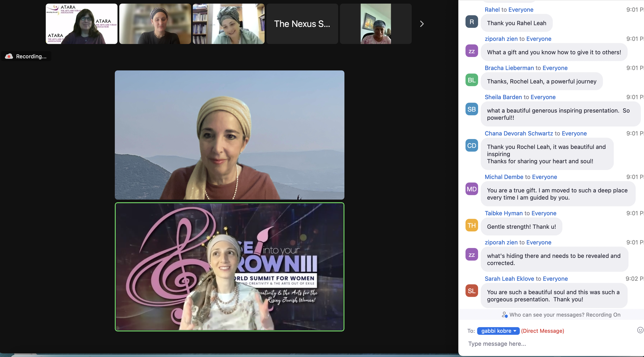The width and height of the screenshot is (644, 357).
Task: Click Sheila Barden's SB avatar icon
Action: (471, 109)
